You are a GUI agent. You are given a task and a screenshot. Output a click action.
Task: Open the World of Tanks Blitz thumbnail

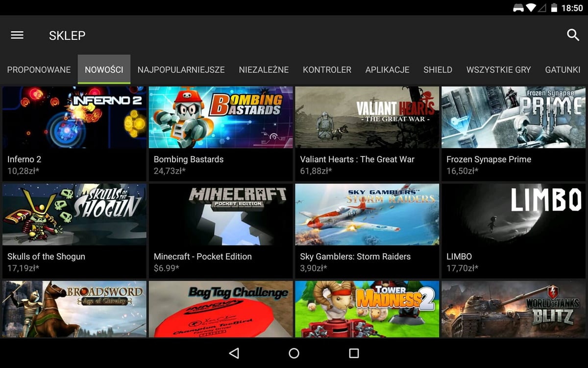(x=514, y=309)
